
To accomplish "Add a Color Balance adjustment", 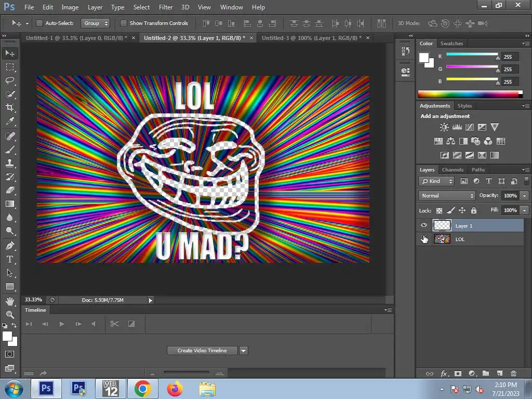I will [x=450, y=141].
